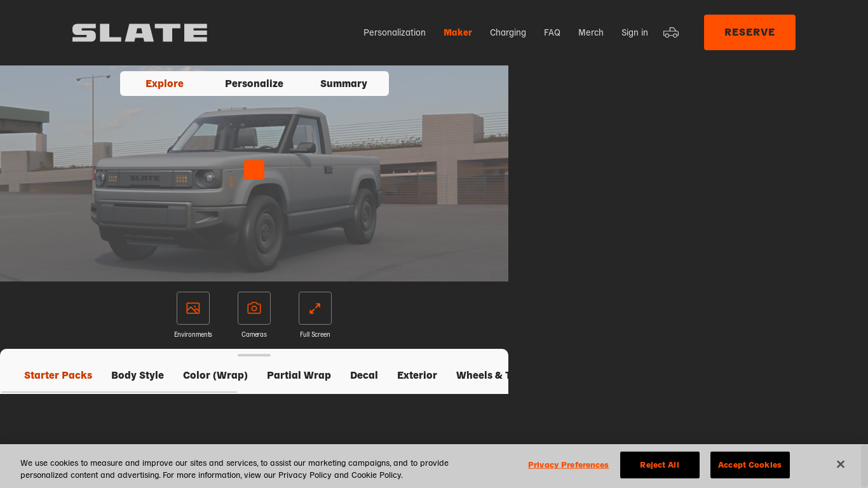Image resolution: width=868 pixels, height=488 pixels.
Task: Enter Full Screen view
Action: coord(315,308)
